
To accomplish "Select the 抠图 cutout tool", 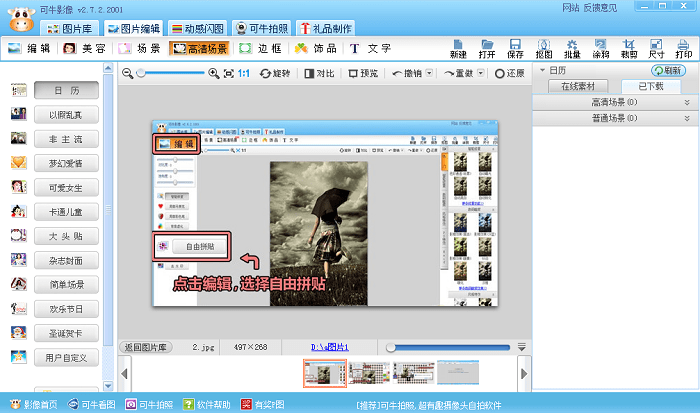I will point(544,48).
